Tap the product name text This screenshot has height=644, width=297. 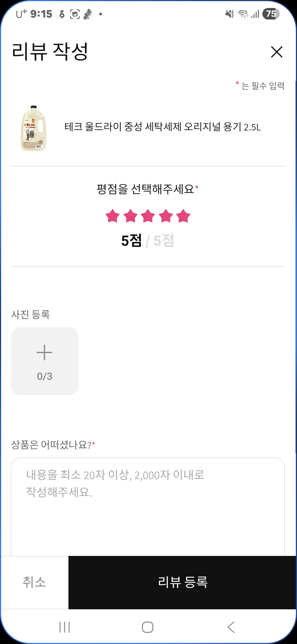point(163,127)
